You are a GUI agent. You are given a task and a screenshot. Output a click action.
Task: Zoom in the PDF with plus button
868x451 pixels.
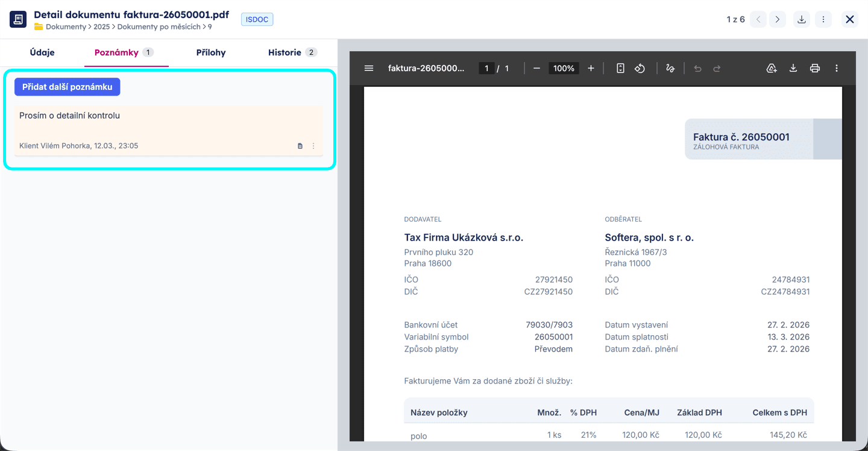click(591, 68)
